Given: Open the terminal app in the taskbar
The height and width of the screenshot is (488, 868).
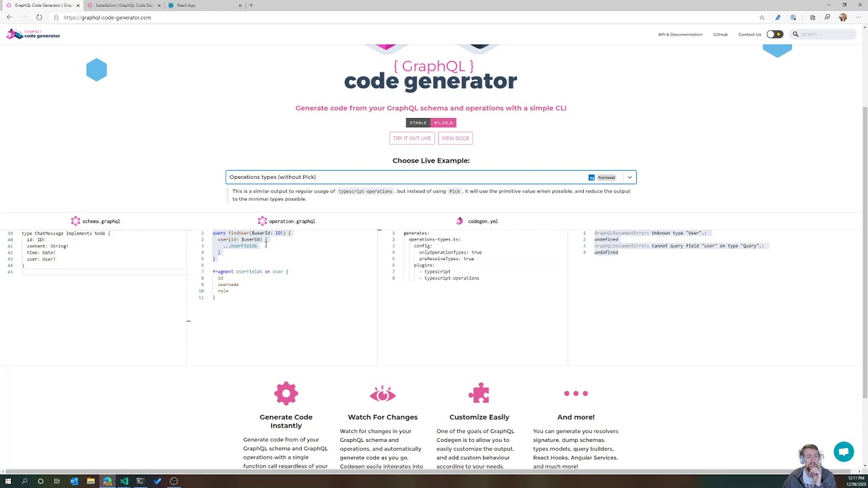Looking at the screenshot, I should (140, 481).
